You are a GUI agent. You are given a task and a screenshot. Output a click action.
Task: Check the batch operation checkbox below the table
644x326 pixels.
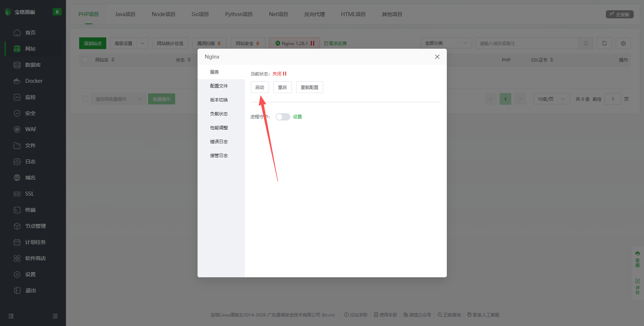[85, 99]
